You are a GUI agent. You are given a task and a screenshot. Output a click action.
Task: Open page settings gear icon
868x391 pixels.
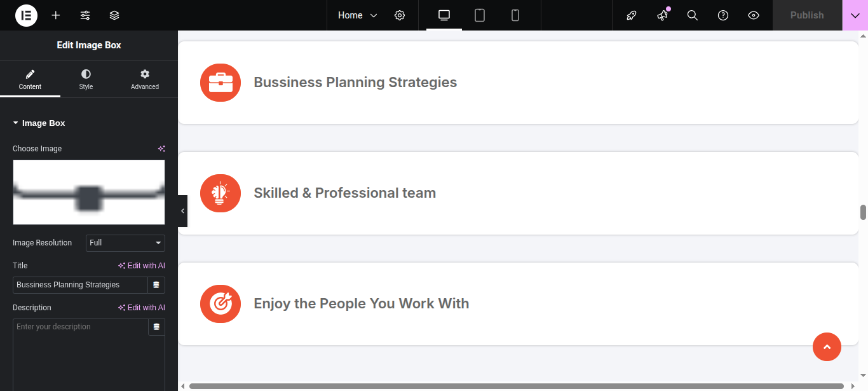[400, 15]
